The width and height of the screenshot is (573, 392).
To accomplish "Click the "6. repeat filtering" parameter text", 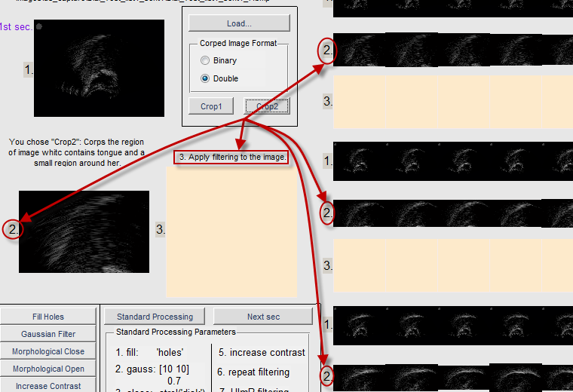I will point(253,372).
